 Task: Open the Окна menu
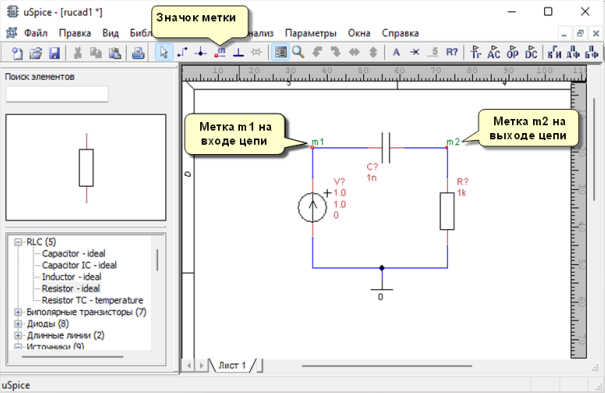359,33
